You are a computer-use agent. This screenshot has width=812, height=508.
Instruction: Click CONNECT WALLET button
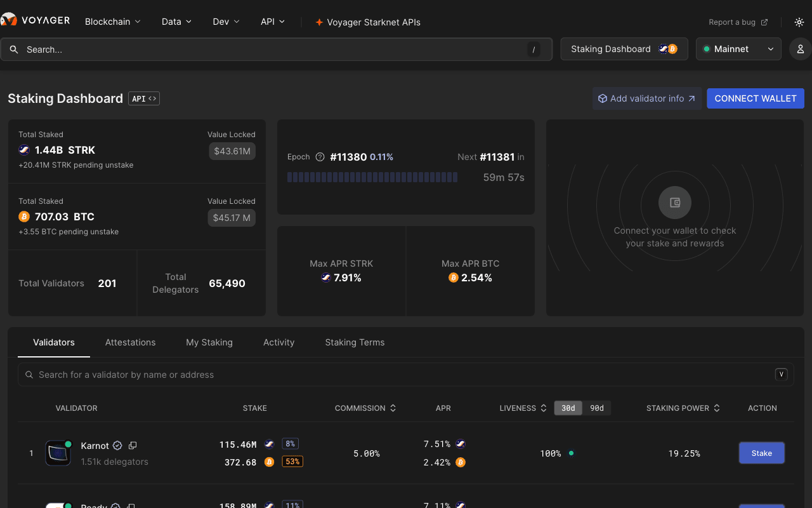[756, 98]
